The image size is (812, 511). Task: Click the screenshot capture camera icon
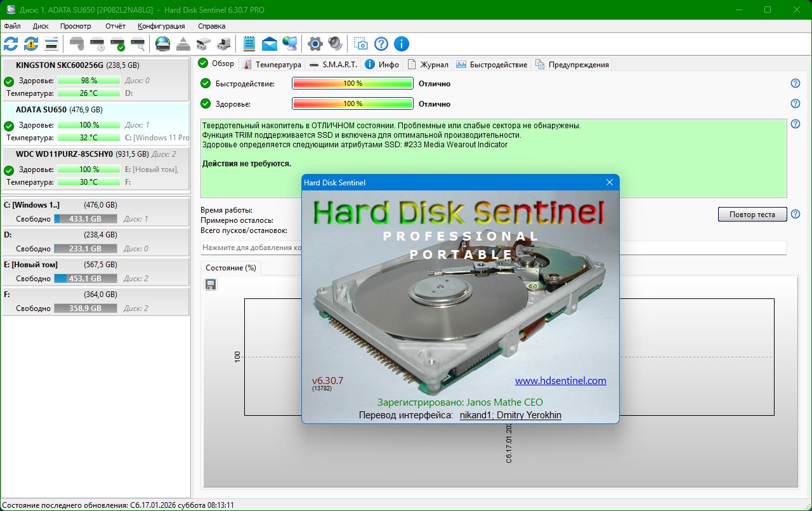click(361, 44)
